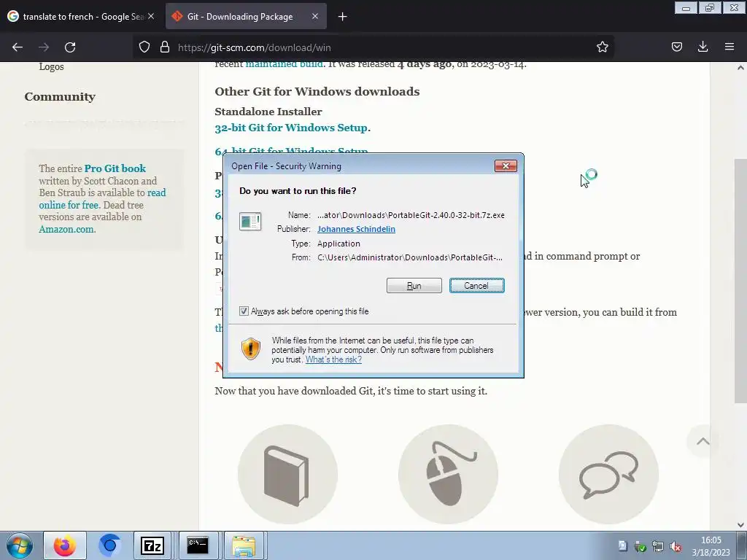Click the book documentation circle icon

click(287, 474)
